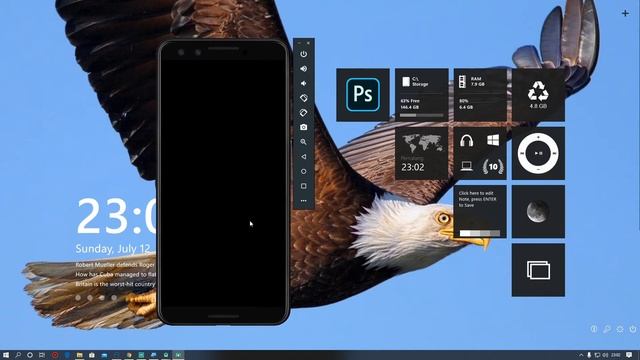Image resolution: width=640 pixels, height=360 pixels.
Task: Open taskbar search magnifier
Action: point(18,355)
